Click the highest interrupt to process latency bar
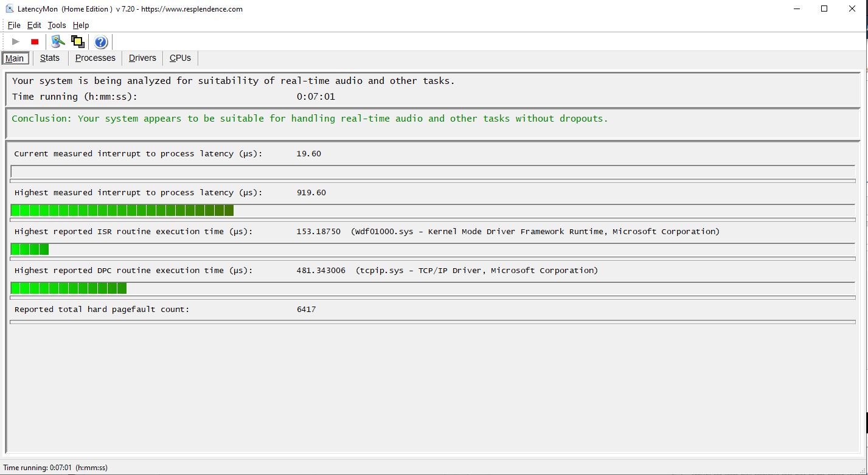The image size is (868, 475). point(433,210)
